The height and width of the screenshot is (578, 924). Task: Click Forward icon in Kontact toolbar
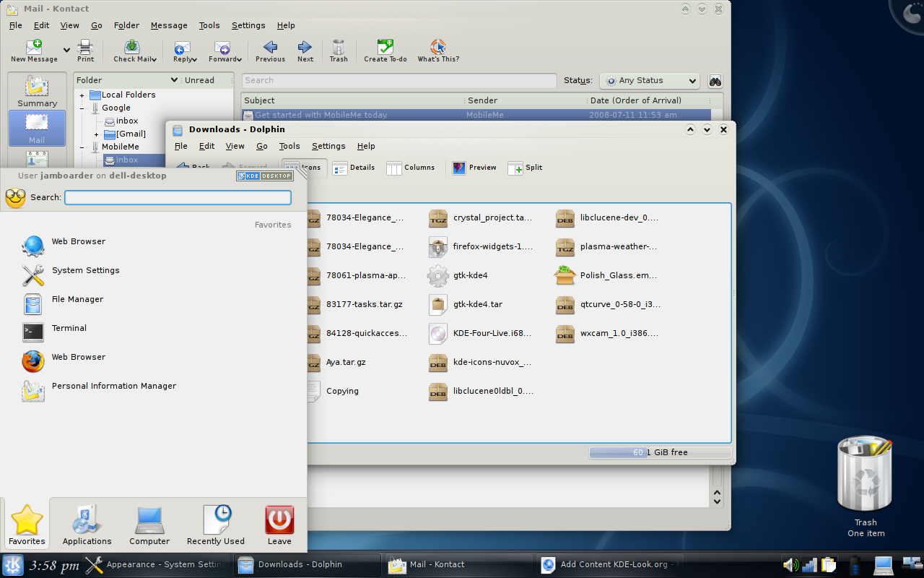222,48
